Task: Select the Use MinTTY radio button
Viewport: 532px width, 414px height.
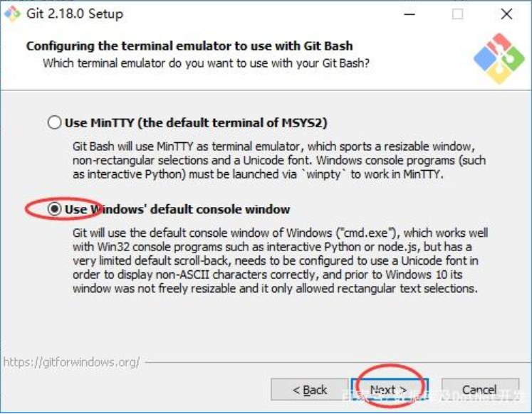Action: click(54, 122)
